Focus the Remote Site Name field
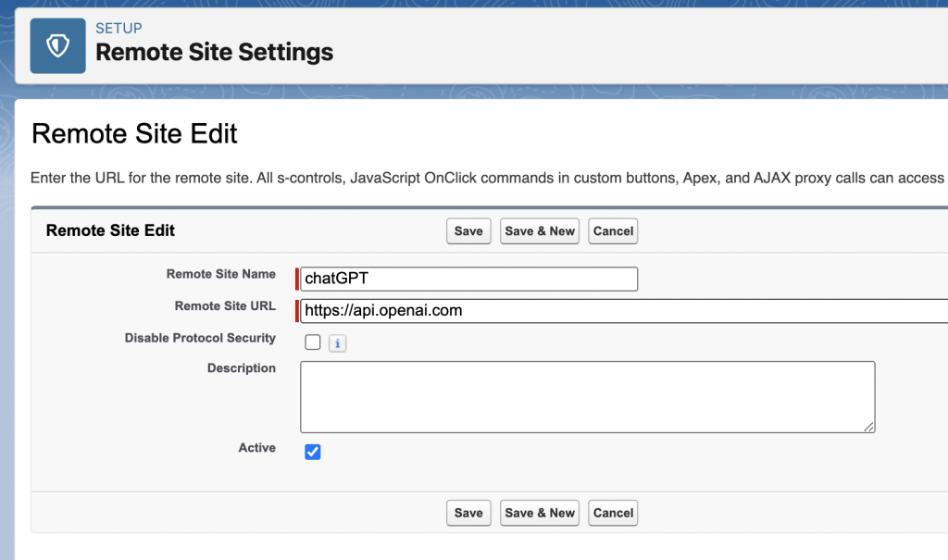The image size is (948, 560). pyautogui.click(x=468, y=279)
